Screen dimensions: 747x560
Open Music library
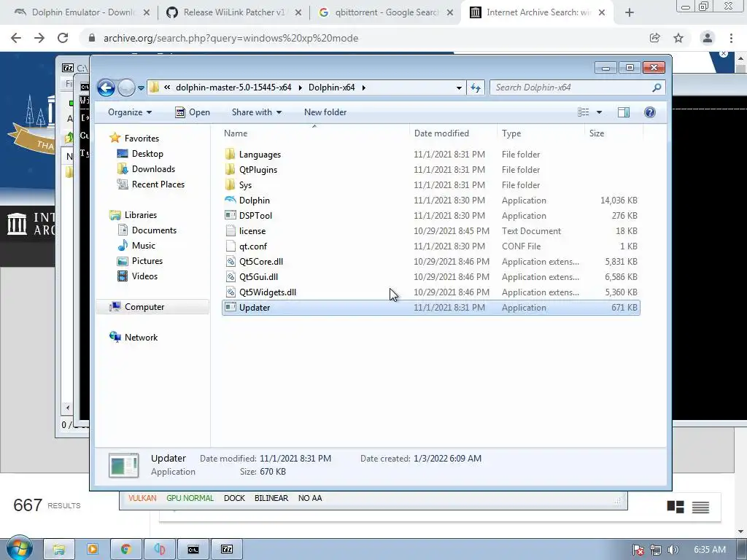[144, 245]
